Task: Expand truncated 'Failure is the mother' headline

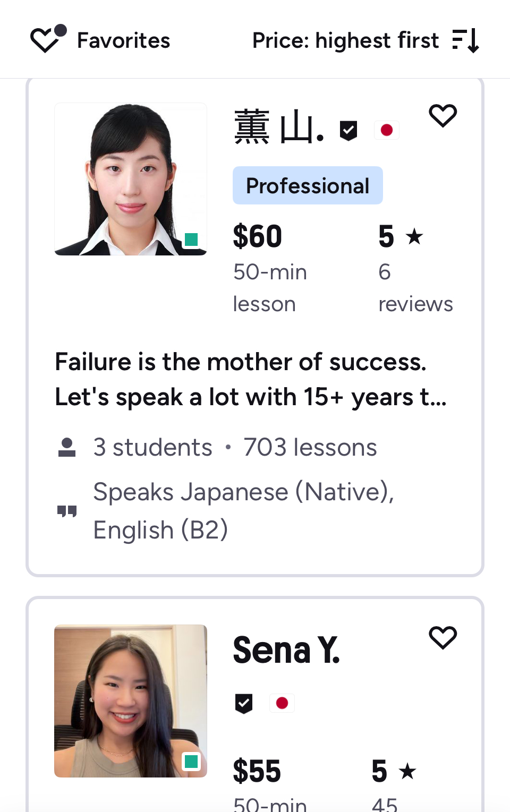Action: tap(251, 379)
